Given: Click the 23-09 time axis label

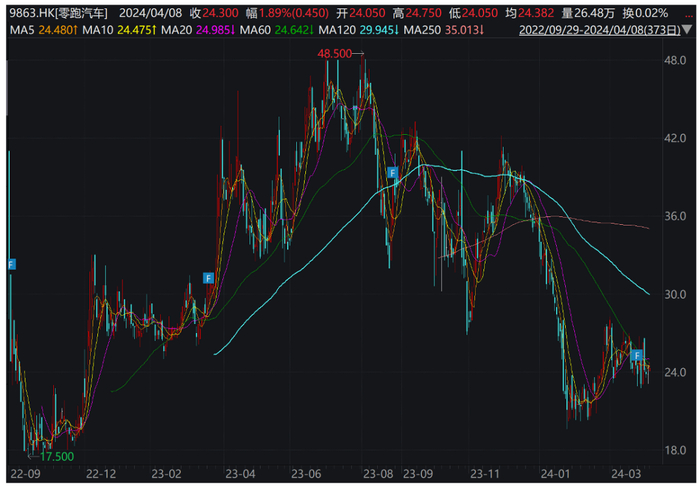Looking at the screenshot, I should click(418, 474).
